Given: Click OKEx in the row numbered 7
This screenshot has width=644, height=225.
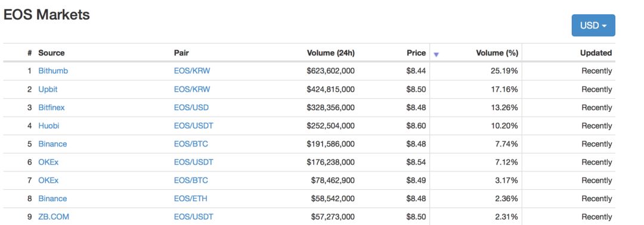Looking at the screenshot, I should pyautogui.click(x=48, y=180).
